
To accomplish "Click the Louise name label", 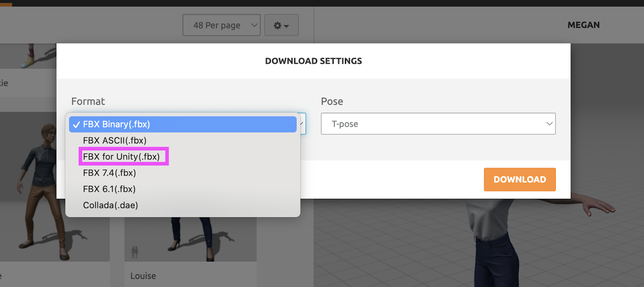I will [x=143, y=276].
